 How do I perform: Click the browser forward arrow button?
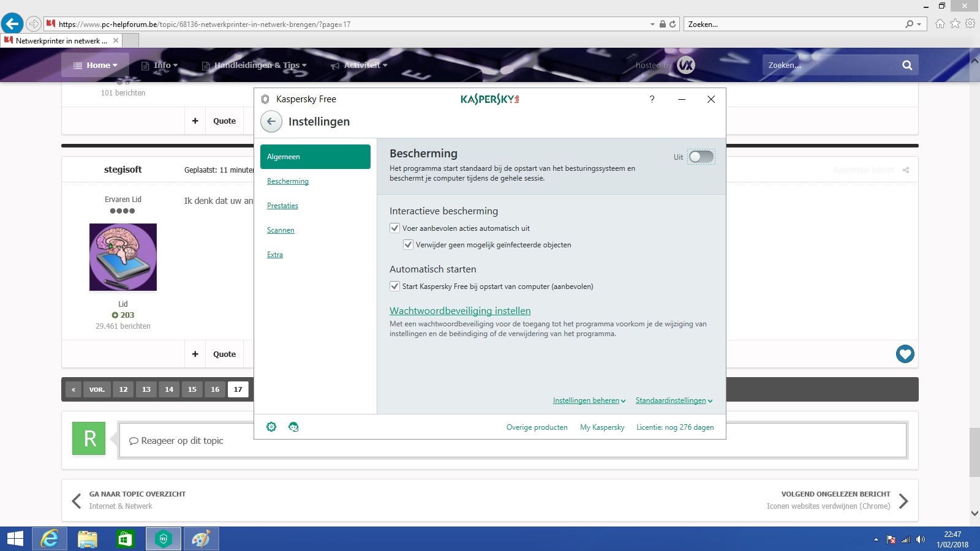click(34, 24)
